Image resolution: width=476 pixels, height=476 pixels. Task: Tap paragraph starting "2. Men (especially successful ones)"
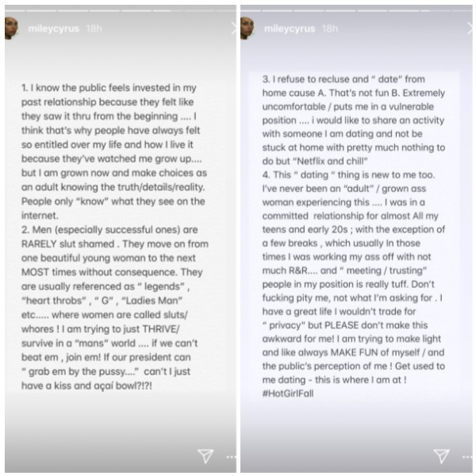click(115, 308)
